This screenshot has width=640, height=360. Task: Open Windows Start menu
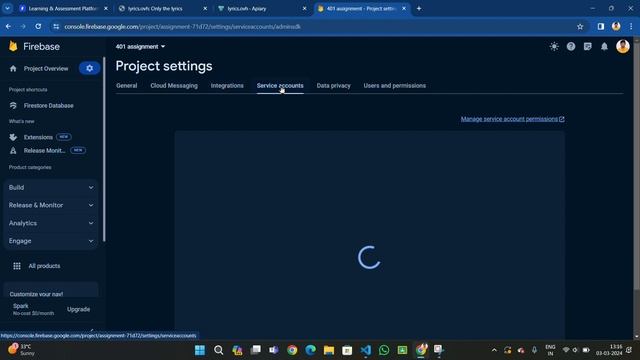(200, 350)
